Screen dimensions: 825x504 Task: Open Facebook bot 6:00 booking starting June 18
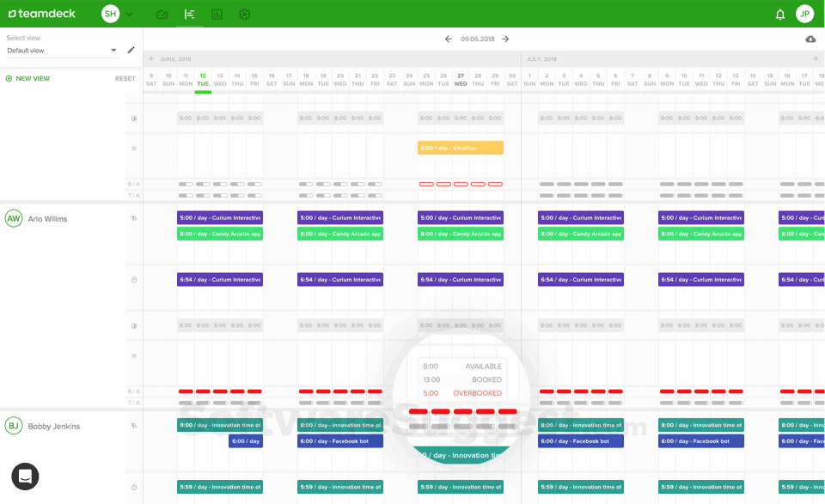coord(340,441)
